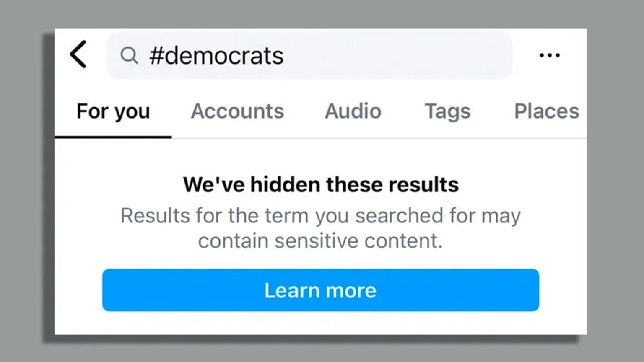This screenshot has width=644, height=362.
Task: Click the magnifying glass search icon
Action: pyautogui.click(x=129, y=55)
